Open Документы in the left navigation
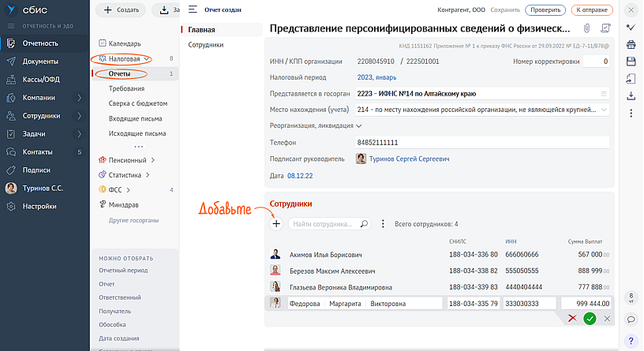This screenshot has height=351, width=644. tap(39, 61)
